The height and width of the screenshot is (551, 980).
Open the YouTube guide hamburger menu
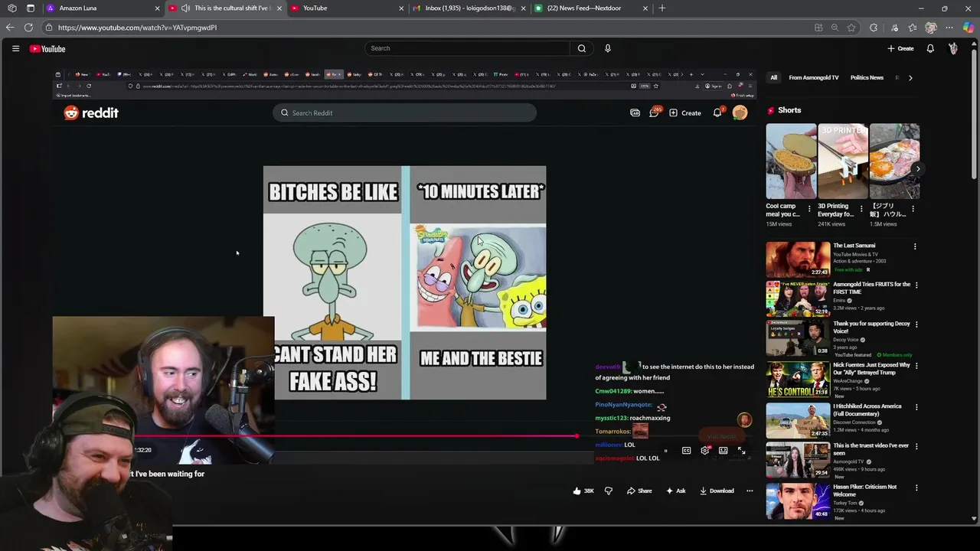click(x=15, y=48)
